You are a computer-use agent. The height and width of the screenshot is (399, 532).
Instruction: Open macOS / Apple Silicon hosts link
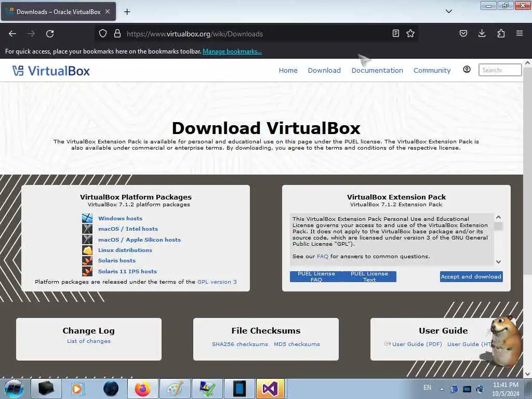139,240
